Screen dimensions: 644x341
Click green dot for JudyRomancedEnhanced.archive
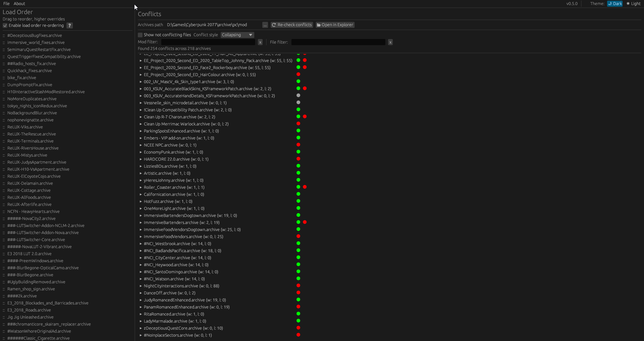[x=298, y=299]
